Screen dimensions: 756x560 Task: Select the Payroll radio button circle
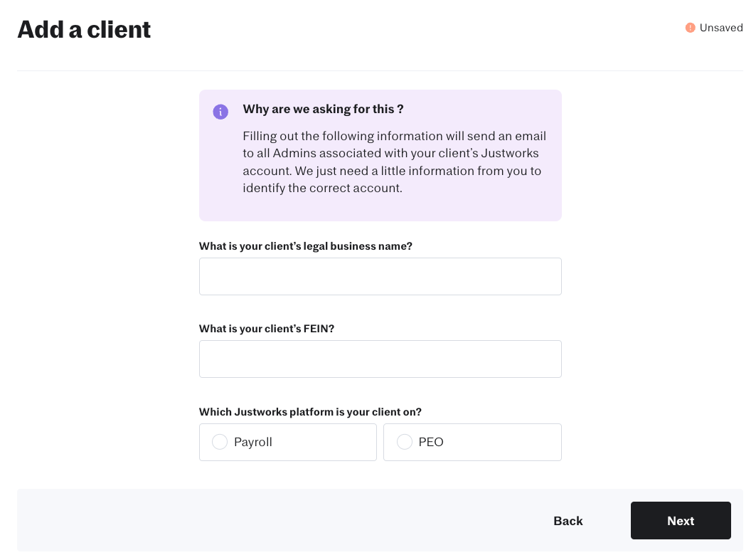(220, 442)
